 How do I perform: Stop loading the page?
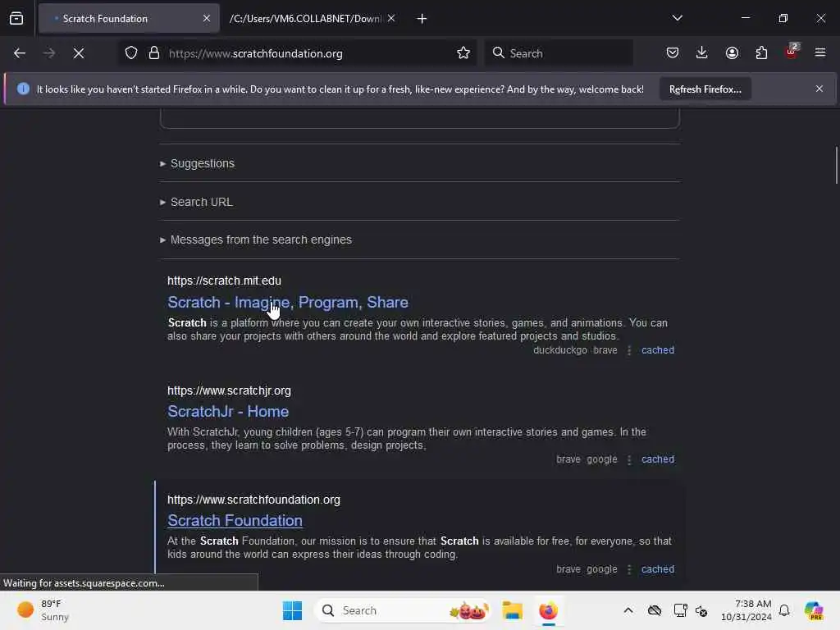coord(79,53)
